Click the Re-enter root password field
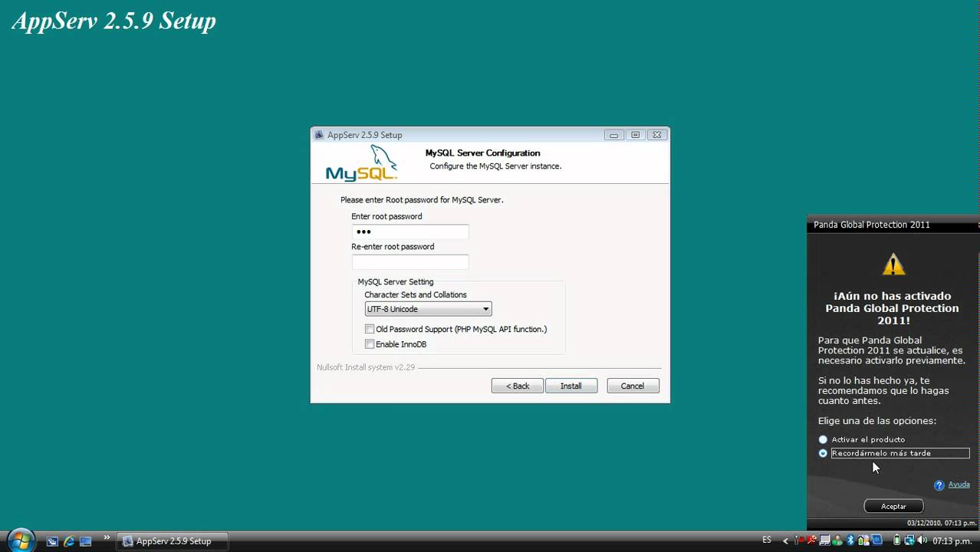Image resolution: width=980 pixels, height=552 pixels. tap(410, 262)
